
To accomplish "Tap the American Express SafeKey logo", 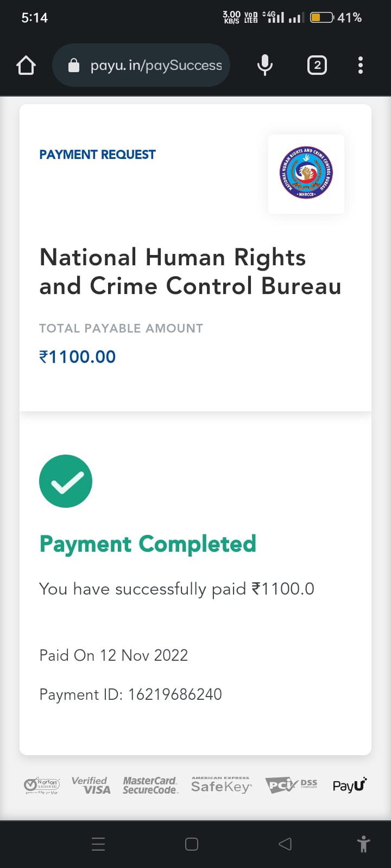I will click(221, 785).
